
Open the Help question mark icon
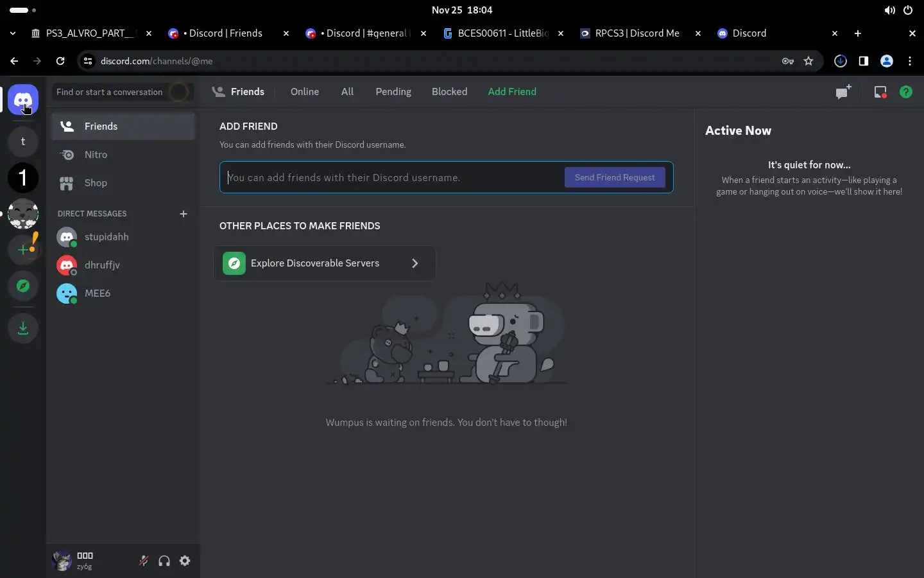[906, 92]
